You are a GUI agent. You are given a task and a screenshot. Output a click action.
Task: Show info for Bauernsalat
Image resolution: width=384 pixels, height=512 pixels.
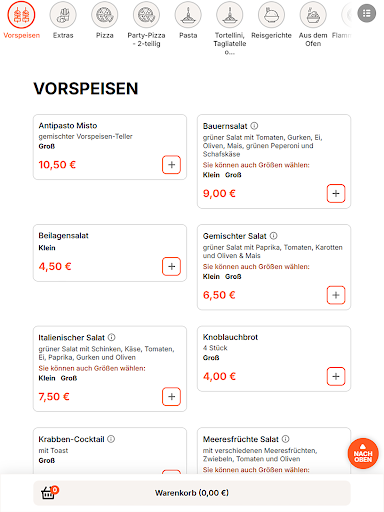pyautogui.click(x=254, y=126)
